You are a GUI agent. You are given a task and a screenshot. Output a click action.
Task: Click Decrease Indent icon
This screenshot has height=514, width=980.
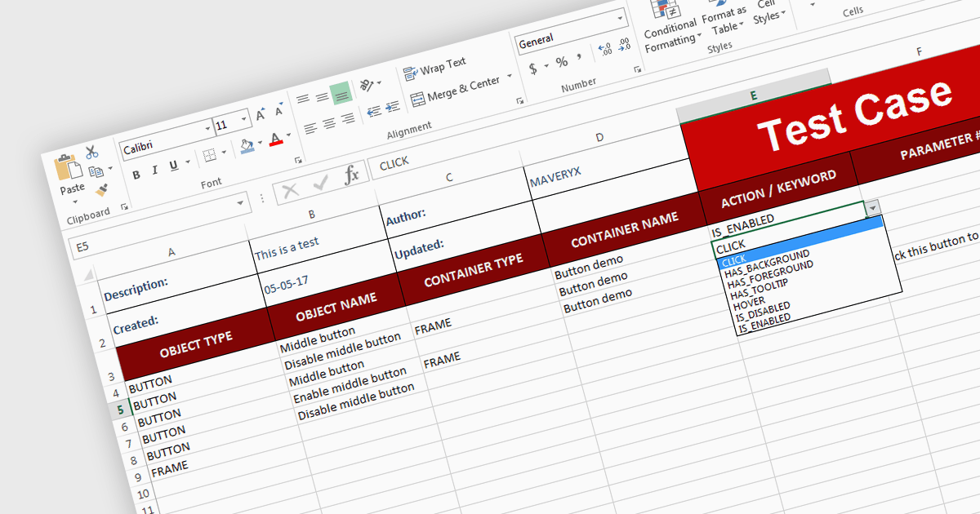tap(373, 112)
